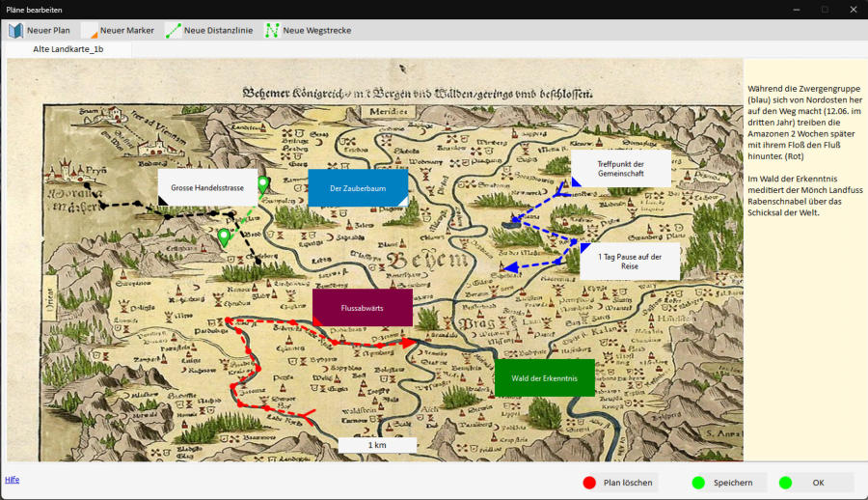Click the Treffpunkt der Gemeinschaft label
The height and width of the screenshot is (500, 868).
click(620, 169)
